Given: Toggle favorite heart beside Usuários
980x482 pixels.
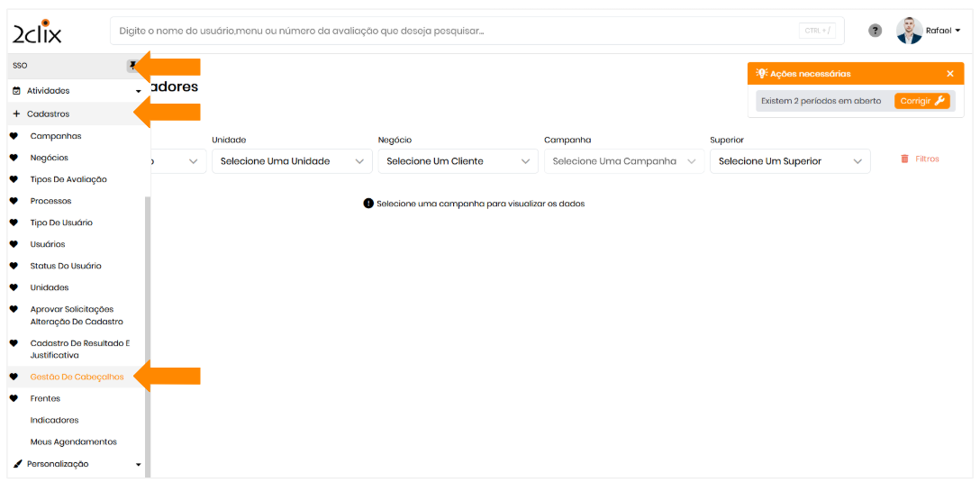Looking at the screenshot, I should pos(14,244).
